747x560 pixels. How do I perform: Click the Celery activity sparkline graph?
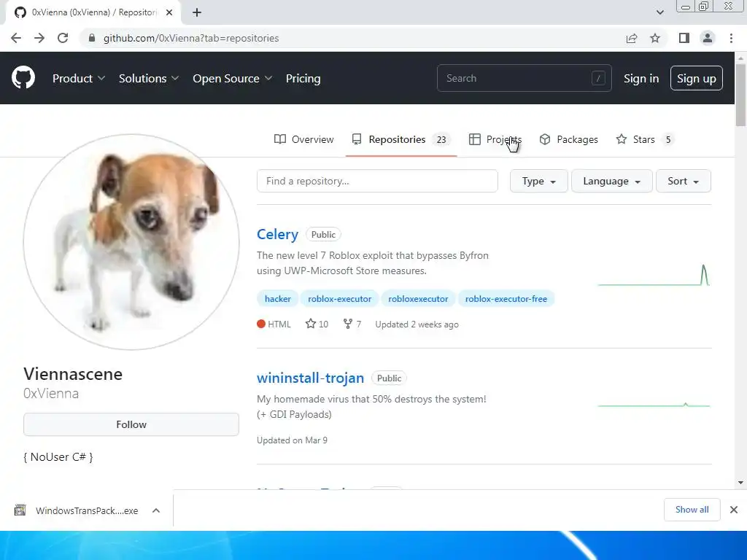(x=654, y=275)
